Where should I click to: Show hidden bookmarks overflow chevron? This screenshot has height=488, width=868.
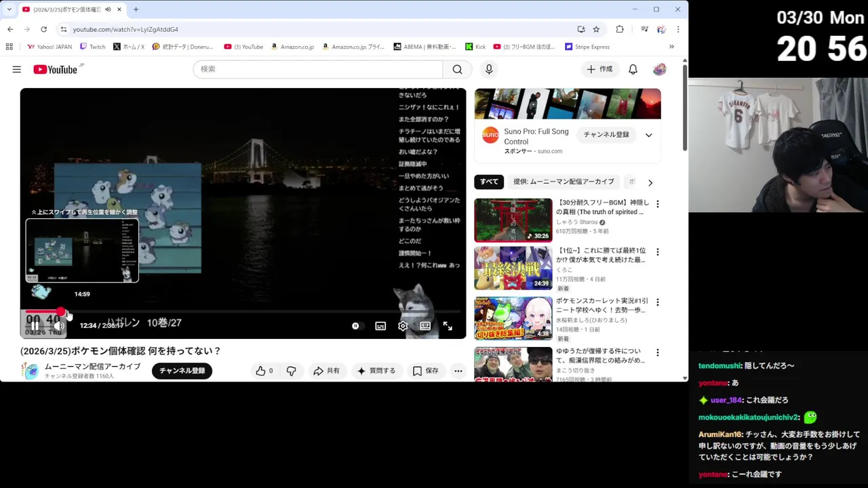click(x=671, y=47)
